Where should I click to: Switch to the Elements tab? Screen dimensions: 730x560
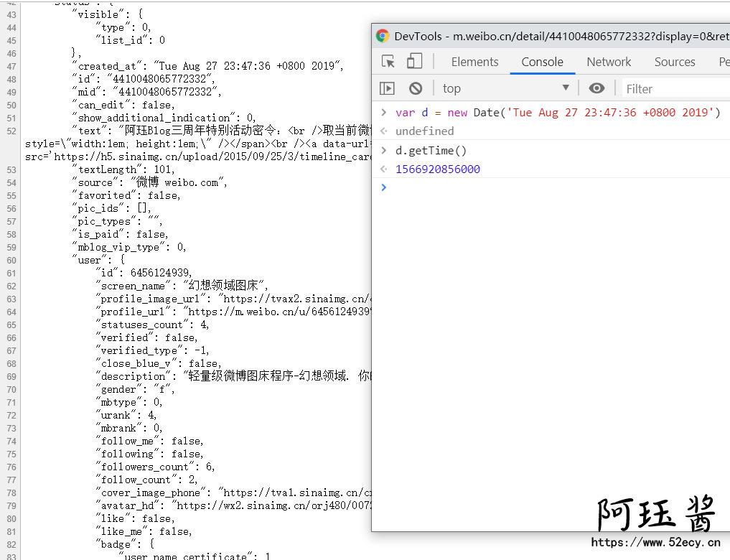click(474, 62)
